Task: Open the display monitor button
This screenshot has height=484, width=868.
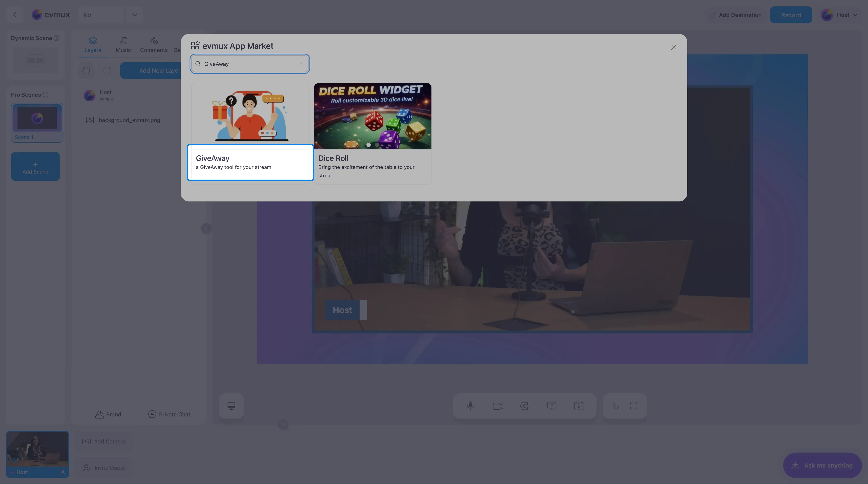Action: [x=231, y=406]
